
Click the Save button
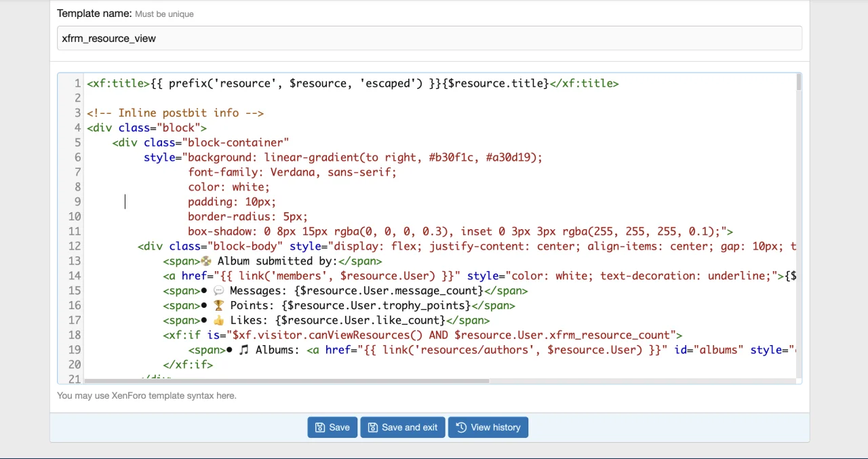point(332,427)
